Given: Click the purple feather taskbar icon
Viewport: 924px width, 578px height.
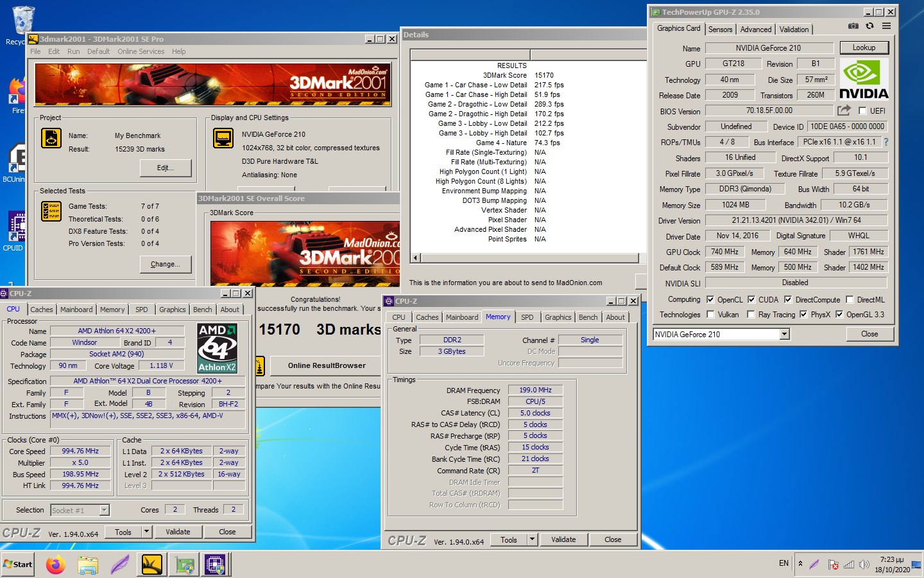Looking at the screenshot, I should pyautogui.click(x=120, y=565).
